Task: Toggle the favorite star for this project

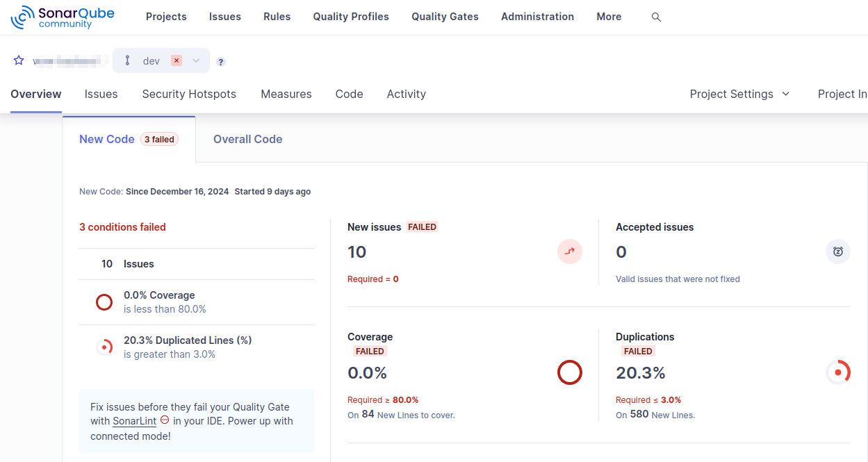Action: pyautogui.click(x=18, y=60)
